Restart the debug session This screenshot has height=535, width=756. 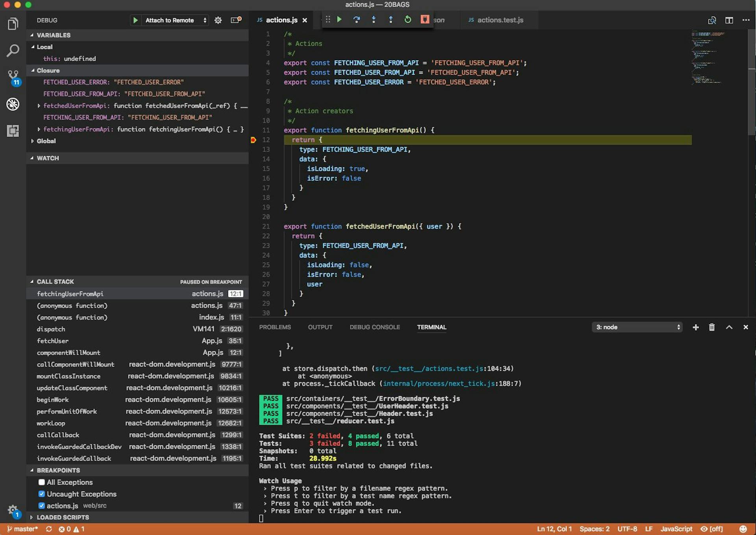408,19
